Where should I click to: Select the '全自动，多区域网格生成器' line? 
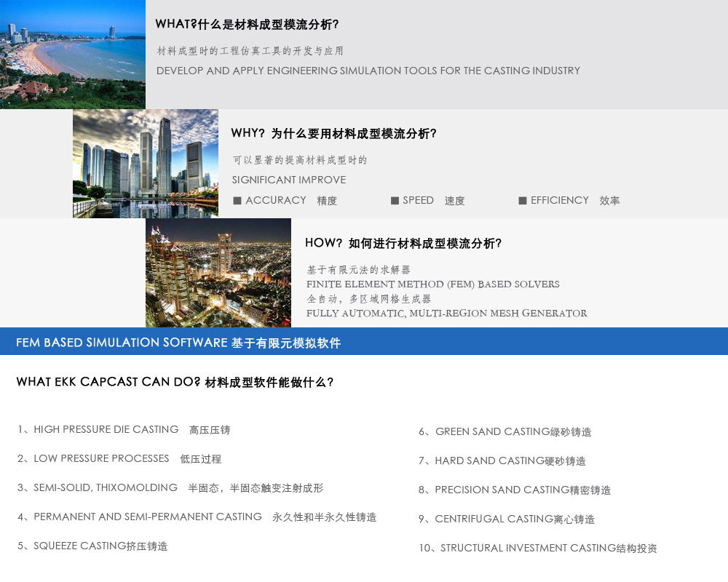tap(369, 299)
